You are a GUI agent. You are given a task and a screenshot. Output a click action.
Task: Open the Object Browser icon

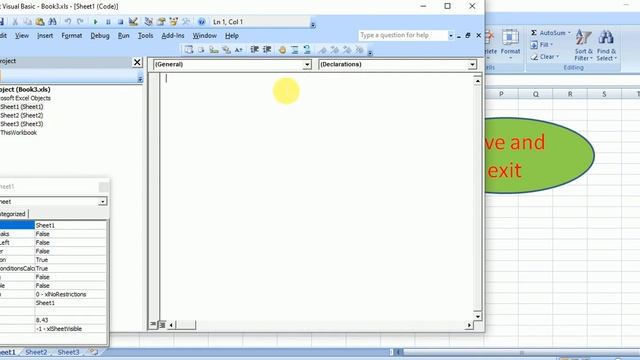pyautogui.click(x=174, y=22)
